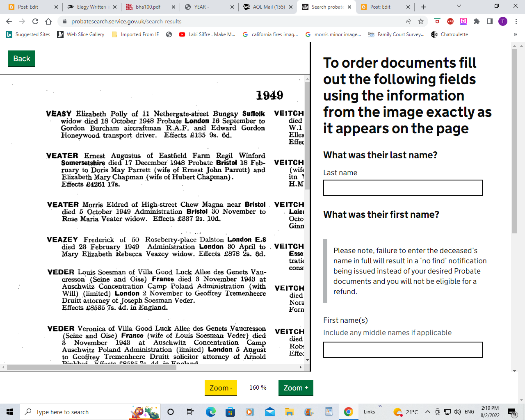Open Suggested Sites bookmark
The height and width of the screenshot is (420, 525).
pos(28,34)
